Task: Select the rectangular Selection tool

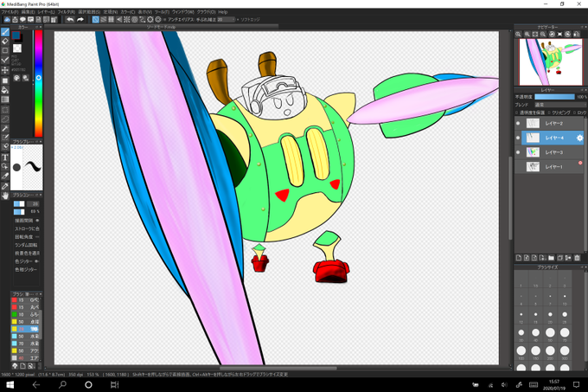Action: click(x=5, y=110)
